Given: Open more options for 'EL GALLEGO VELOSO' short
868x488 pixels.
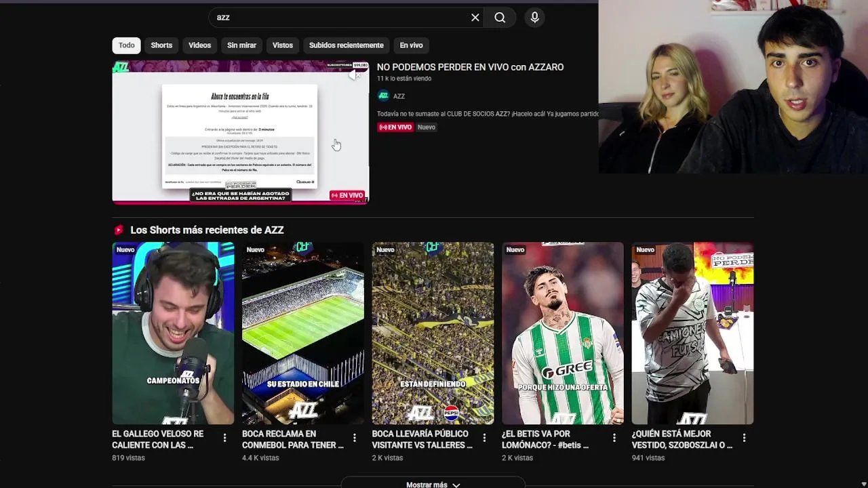Looking at the screenshot, I should pos(224,439).
